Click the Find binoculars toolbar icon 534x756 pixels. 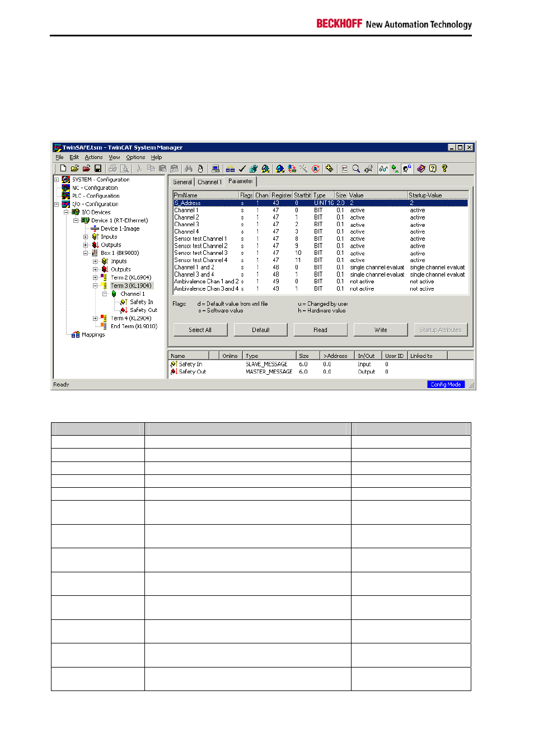pos(189,168)
